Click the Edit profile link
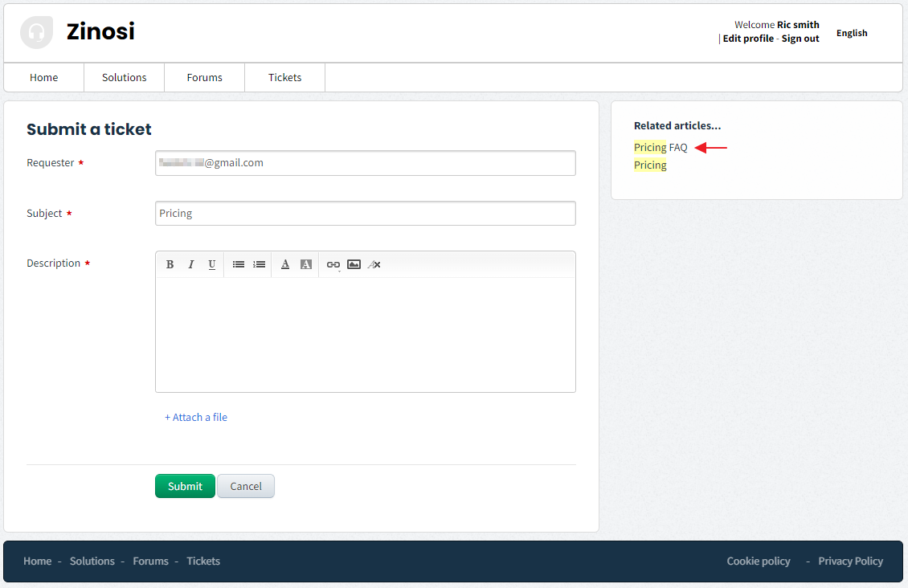The image size is (908, 588). [x=748, y=39]
